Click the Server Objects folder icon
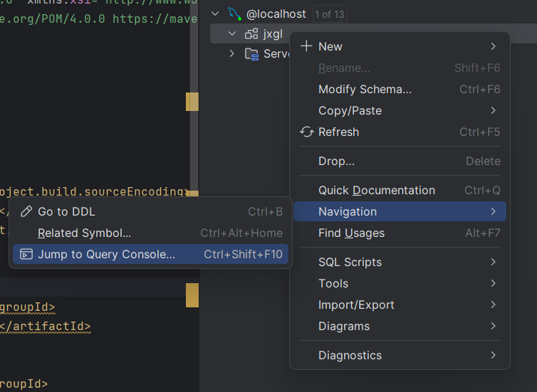The image size is (537, 392). click(x=251, y=53)
